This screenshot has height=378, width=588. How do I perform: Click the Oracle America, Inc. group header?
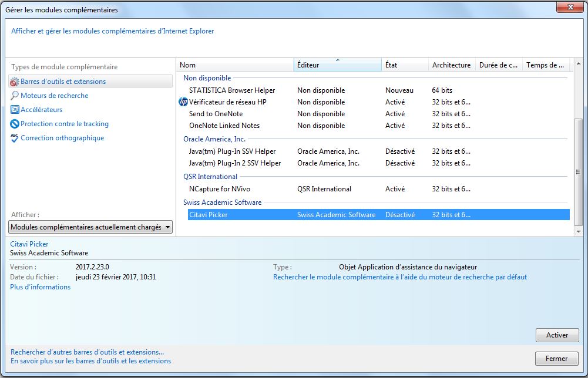tap(214, 139)
